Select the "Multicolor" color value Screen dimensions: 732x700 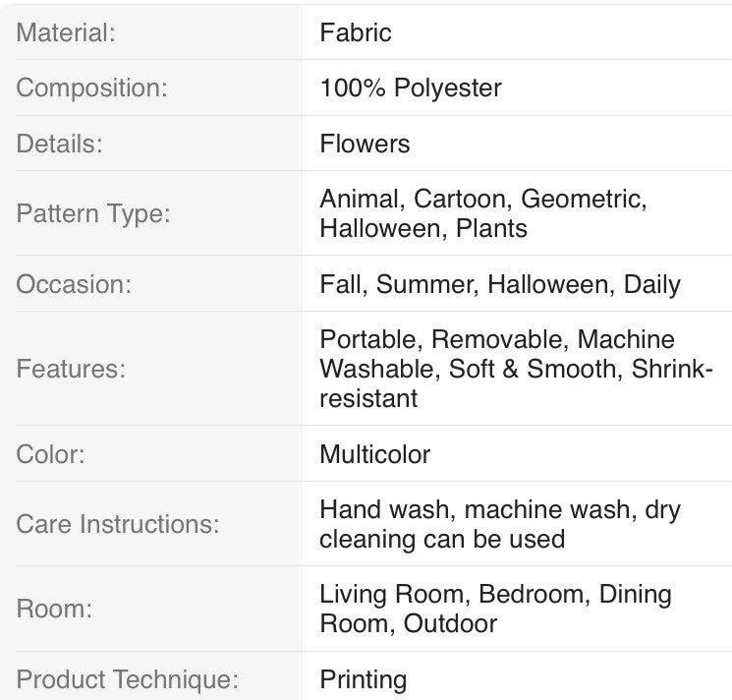tap(375, 454)
